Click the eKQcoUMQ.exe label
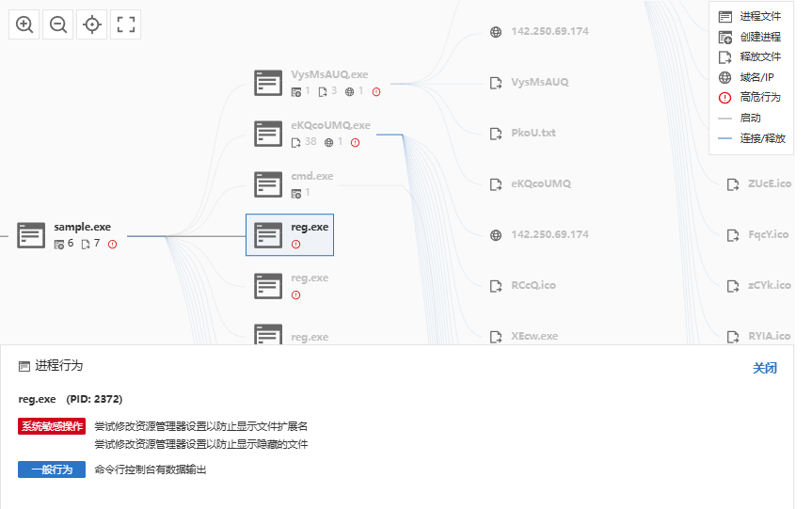Viewport: 812px width, 509px height. point(330,125)
